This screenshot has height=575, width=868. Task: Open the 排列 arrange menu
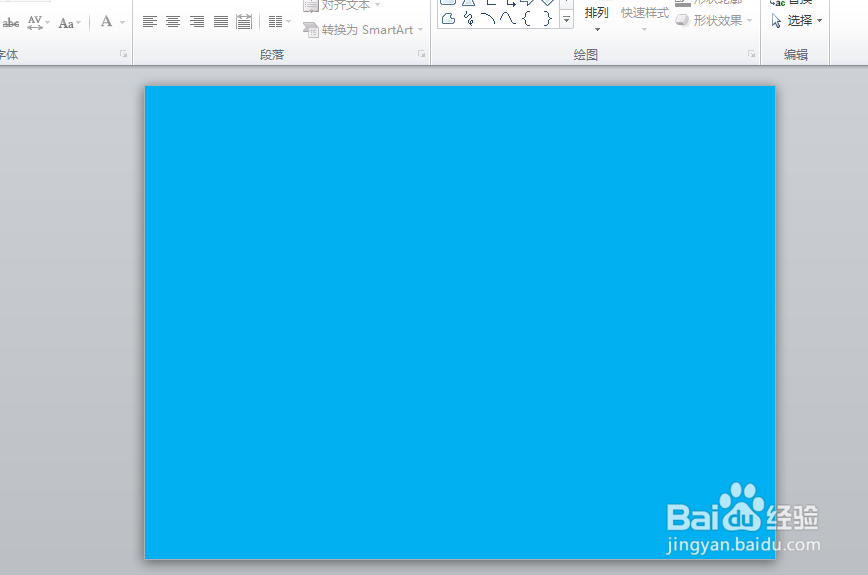click(x=596, y=17)
